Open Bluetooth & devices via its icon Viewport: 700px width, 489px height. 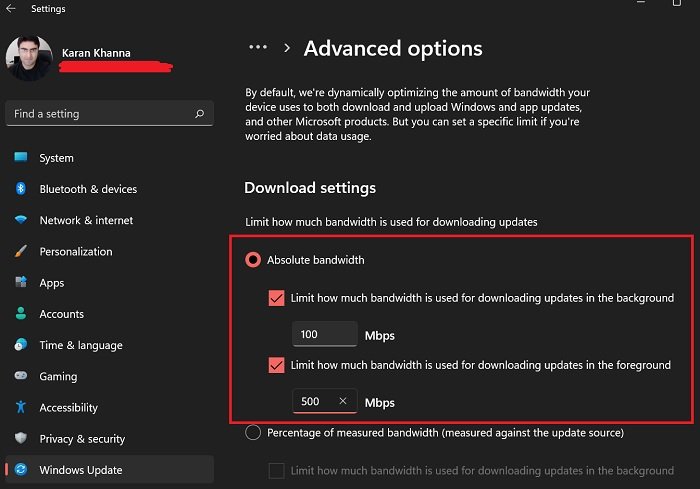20,189
